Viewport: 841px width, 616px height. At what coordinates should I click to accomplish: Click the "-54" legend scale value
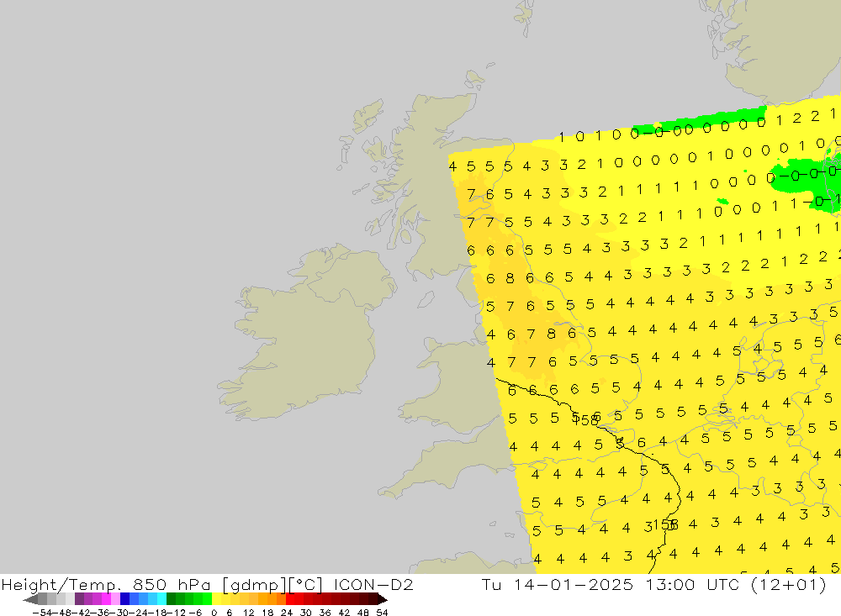pos(42,612)
